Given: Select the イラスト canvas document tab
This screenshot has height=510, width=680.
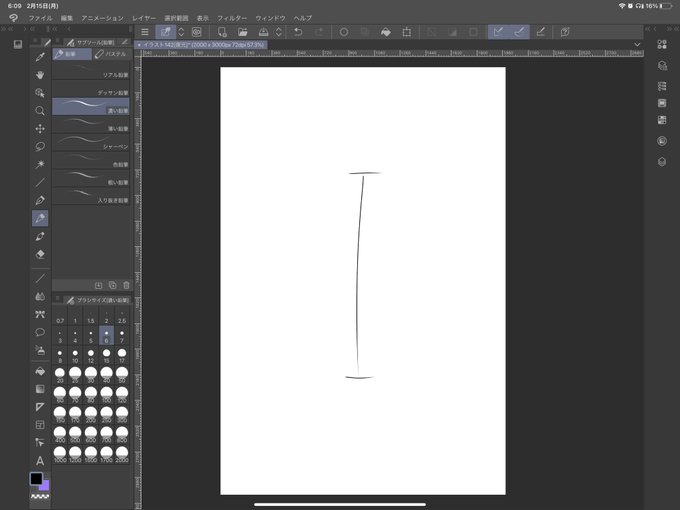Looking at the screenshot, I should [200, 45].
